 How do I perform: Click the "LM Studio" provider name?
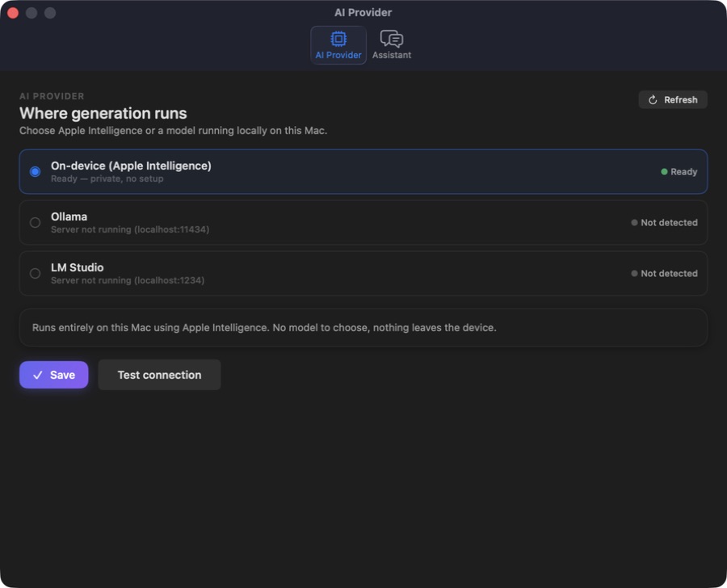point(78,267)
